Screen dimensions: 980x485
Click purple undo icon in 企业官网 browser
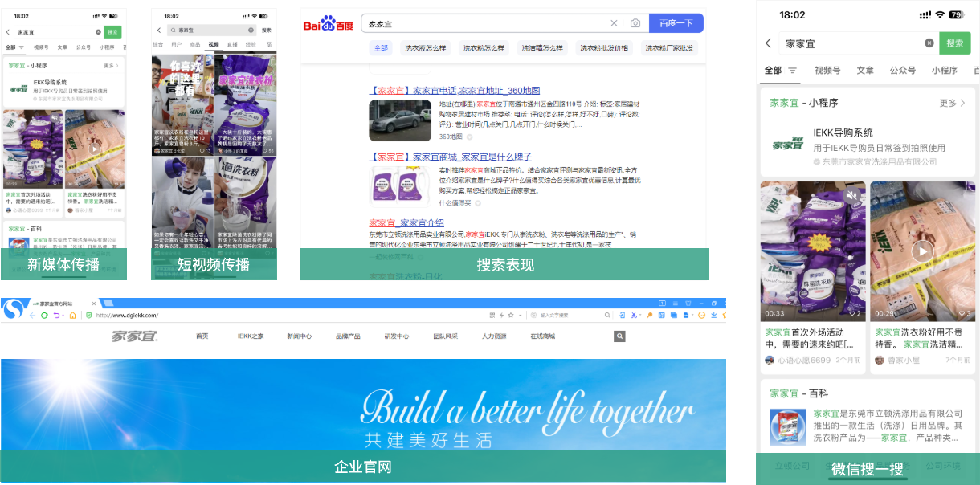point(56,316)
